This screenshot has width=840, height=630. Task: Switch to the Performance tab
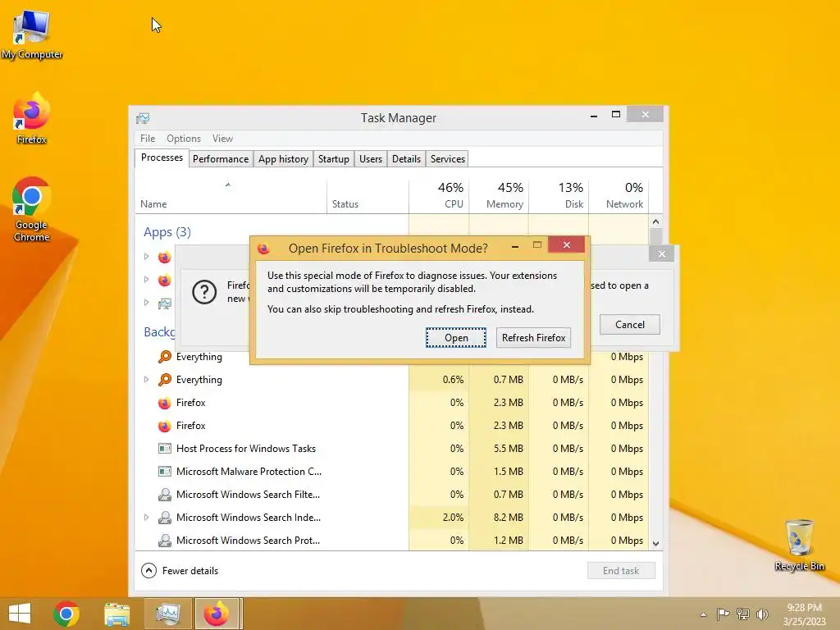click(x=221, y=159)
